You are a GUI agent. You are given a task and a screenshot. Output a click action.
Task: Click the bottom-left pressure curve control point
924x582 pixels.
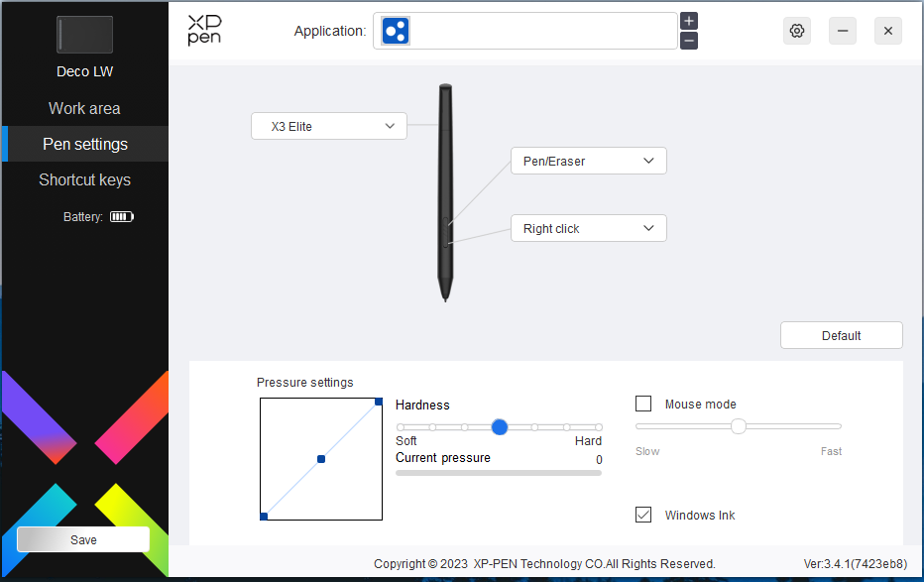pos(264,517)
